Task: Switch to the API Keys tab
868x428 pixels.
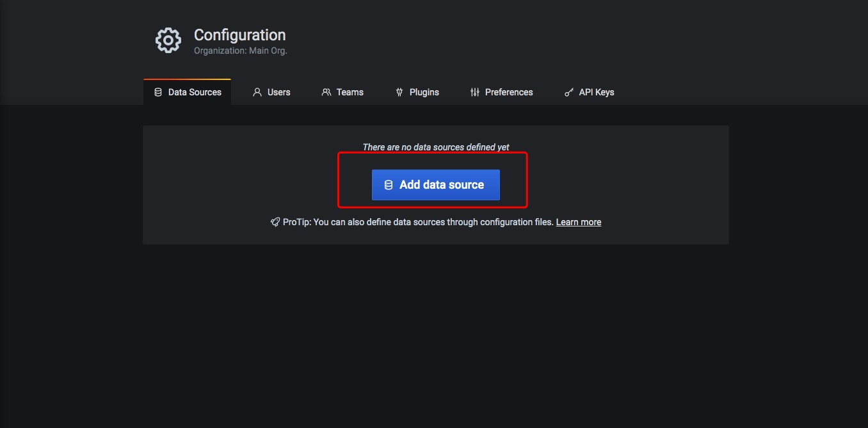Action: (x=589, y=92)
